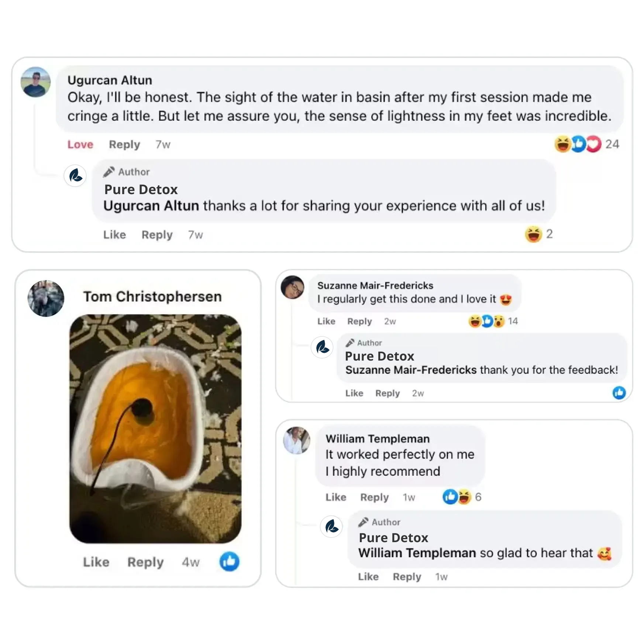
Task: Toggle Love reaction on Ugurcan's comment
Action: [x=80, y=144]
